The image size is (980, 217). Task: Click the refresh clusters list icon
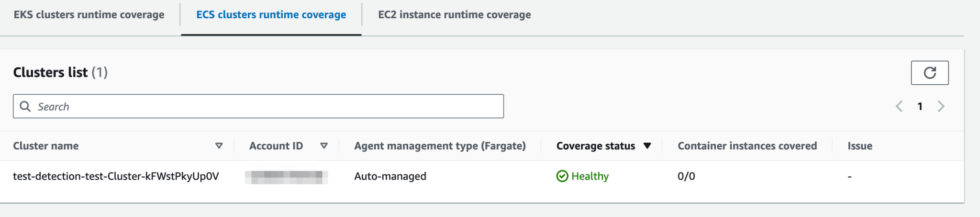coord(929,73)
